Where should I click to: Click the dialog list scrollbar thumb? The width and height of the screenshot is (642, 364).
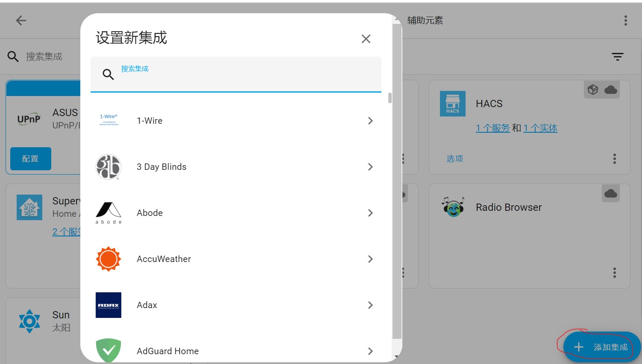[x=390, y=98]
